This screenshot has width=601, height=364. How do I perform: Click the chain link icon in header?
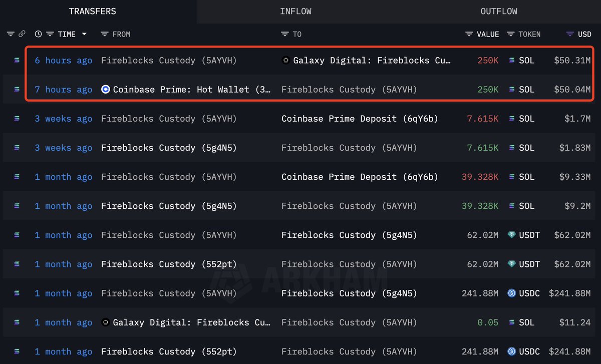click(x=22, y=34)
